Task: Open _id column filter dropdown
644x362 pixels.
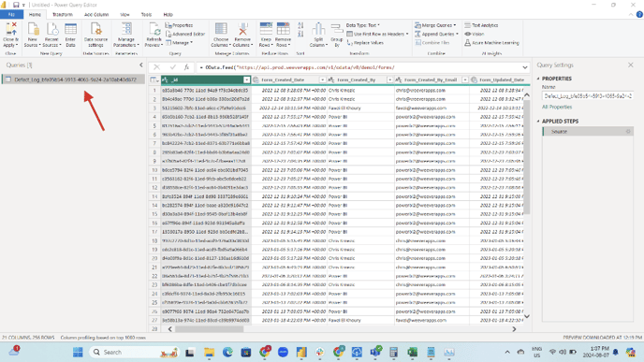Action: [246, 80]
